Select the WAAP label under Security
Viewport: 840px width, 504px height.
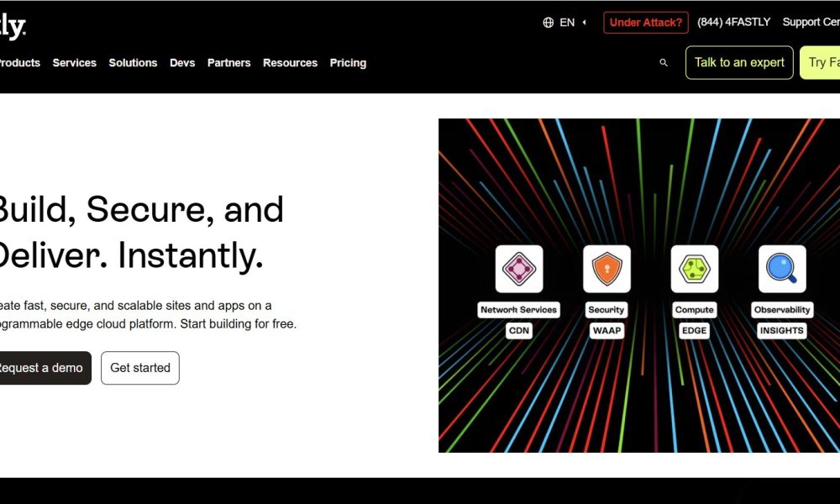pos(606,330)
